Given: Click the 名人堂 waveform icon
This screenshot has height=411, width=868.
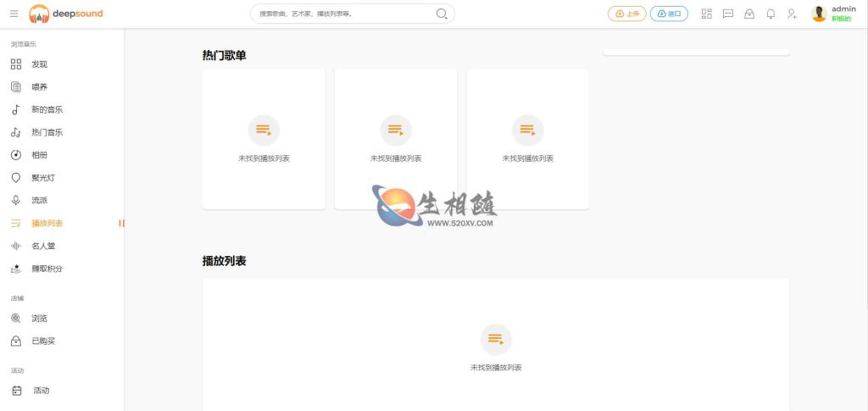Looking at the screenshot, I should 16,246.
